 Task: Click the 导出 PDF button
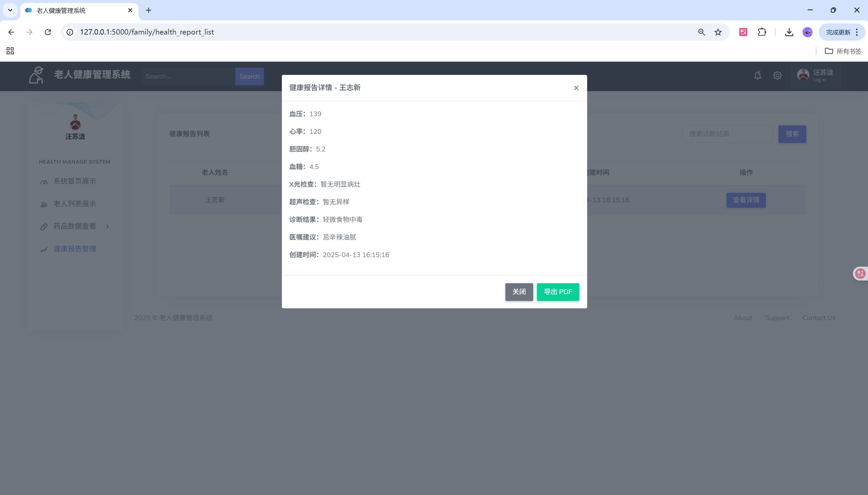(x=558, y=292)
